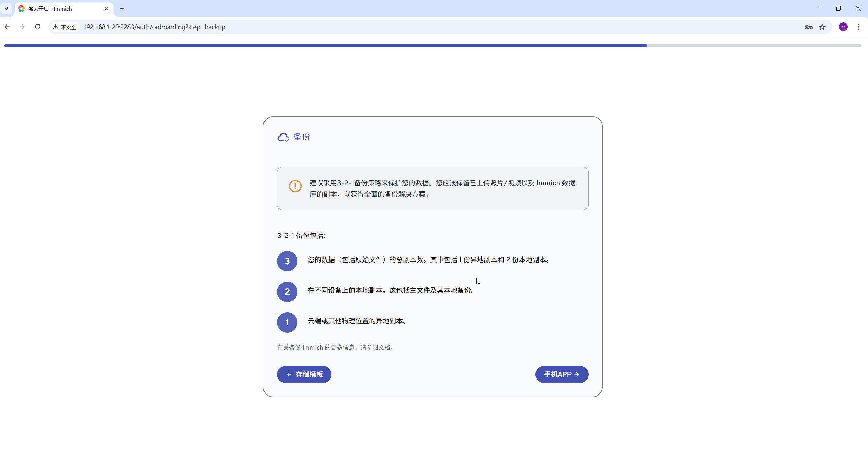
Task: Close the Immich tab
Action: tap(106, 9)
